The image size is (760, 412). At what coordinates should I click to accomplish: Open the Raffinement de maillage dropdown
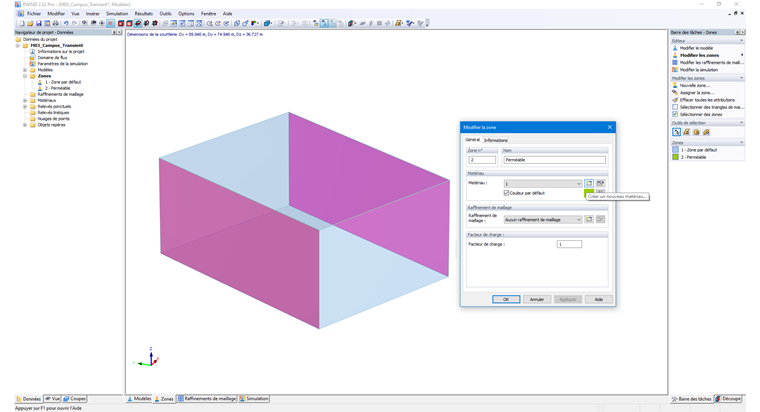point(542,220)
